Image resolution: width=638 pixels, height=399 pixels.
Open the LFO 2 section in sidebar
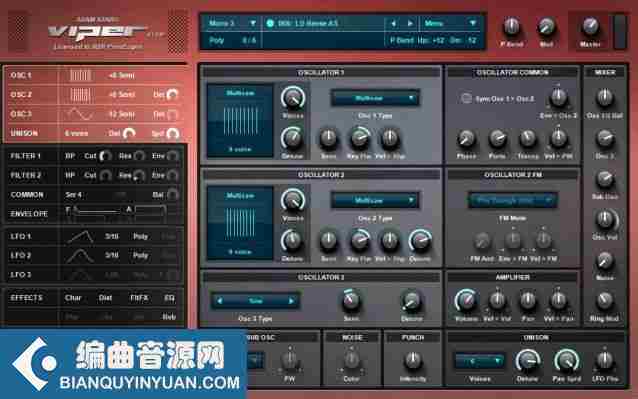point(94,255)
